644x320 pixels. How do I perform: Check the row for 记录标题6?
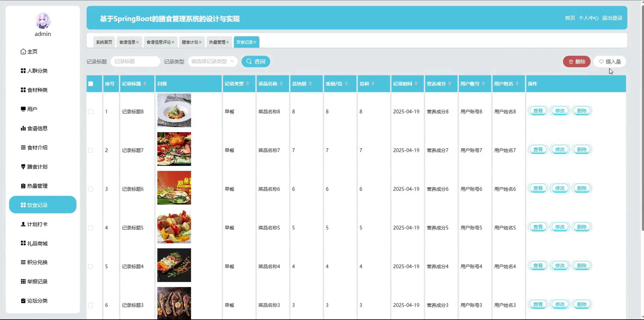(91, 189)
